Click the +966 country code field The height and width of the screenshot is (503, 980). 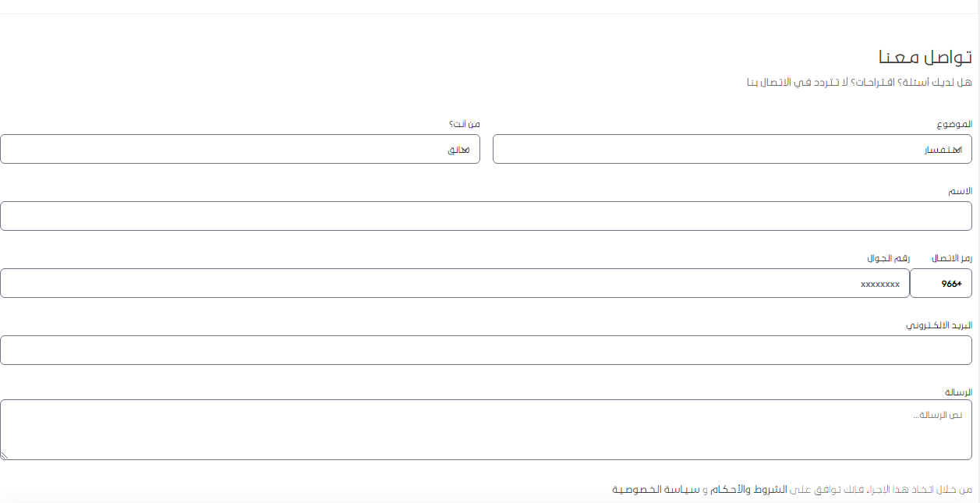click(x=941, y=283)
